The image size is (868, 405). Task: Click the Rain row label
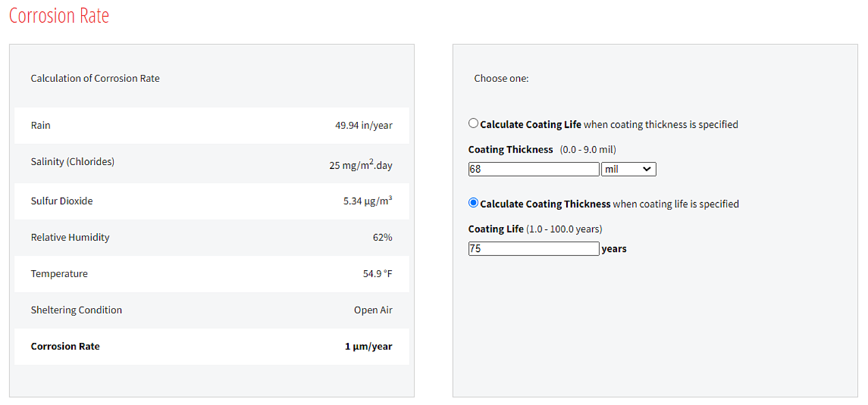[x=41, y=125]
